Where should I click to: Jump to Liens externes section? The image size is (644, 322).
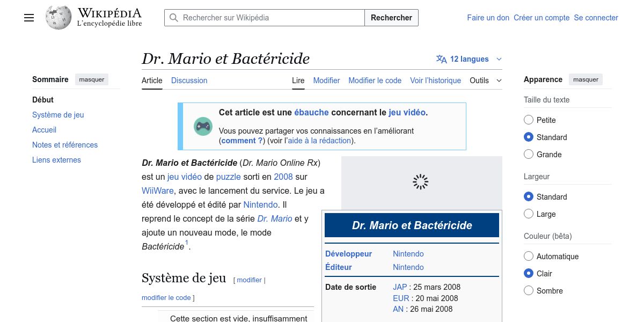click(56, 160)
